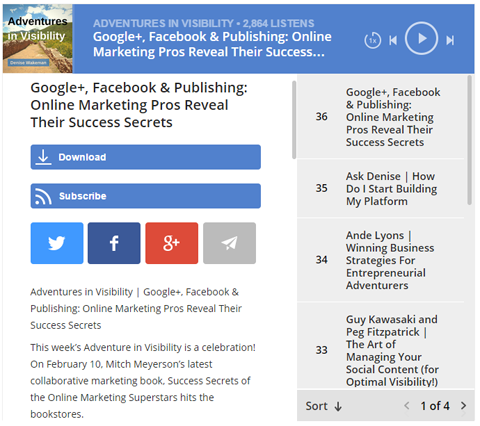480x426 pixels.
Task: Share episode on Twitter
Action: click(57, 243)
